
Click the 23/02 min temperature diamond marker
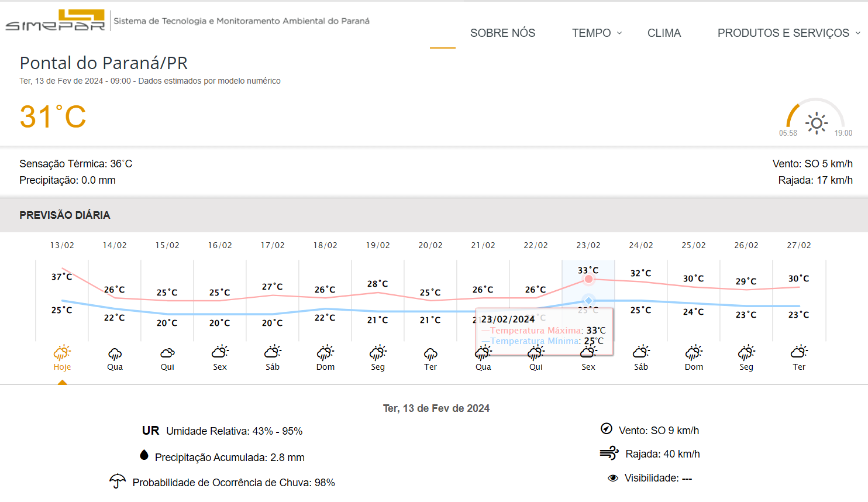tap(588, 300)
